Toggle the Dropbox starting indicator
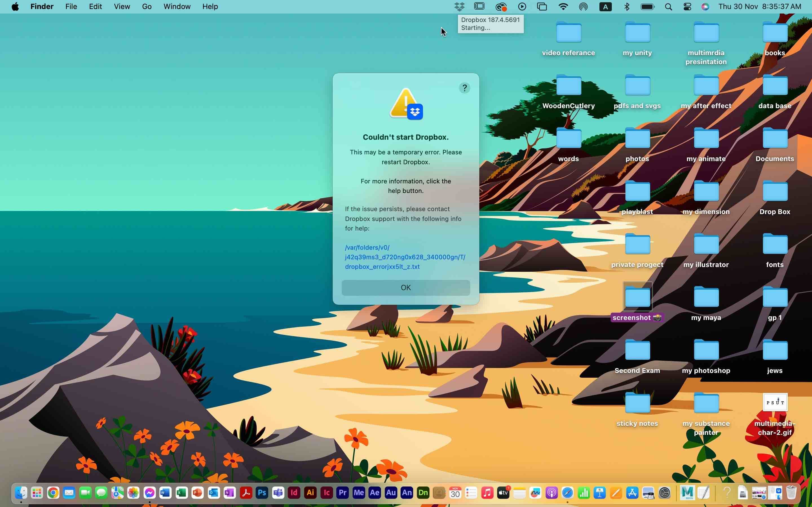Viewport: 812px width, 507px height. point(459,6)
